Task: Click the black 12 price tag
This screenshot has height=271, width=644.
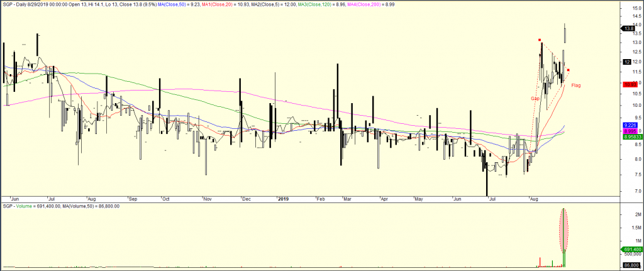Action: click(627, 62)
